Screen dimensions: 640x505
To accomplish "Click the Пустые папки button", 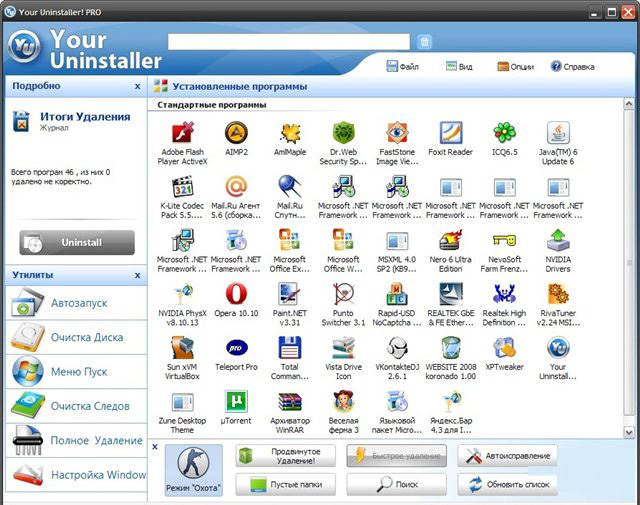I will click(286, 485).
